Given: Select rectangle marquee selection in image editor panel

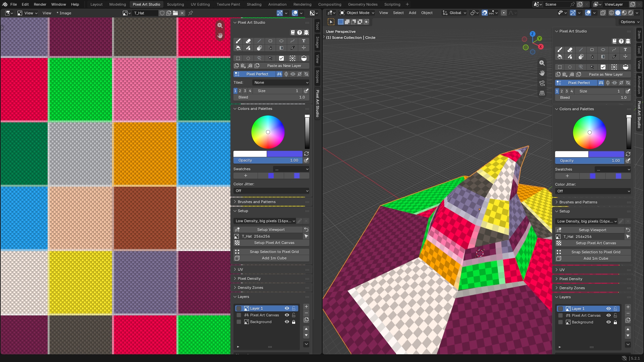Looking at the screenshot, I should 238,58.
